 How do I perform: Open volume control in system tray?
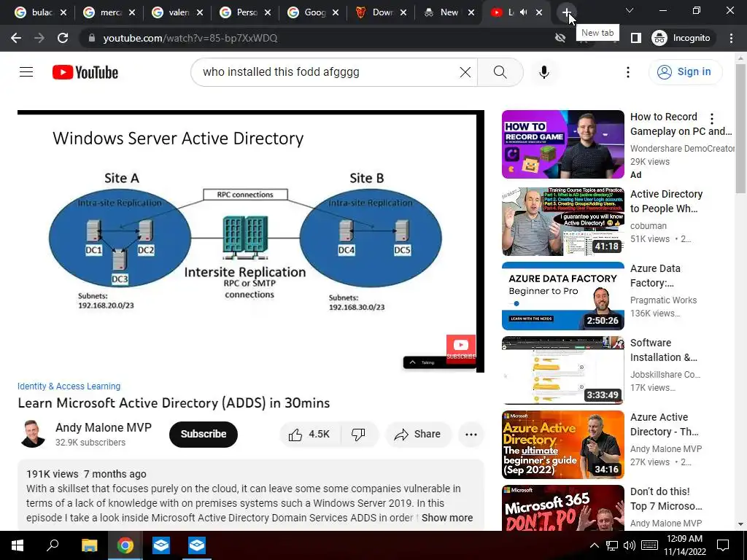point(630,545)
